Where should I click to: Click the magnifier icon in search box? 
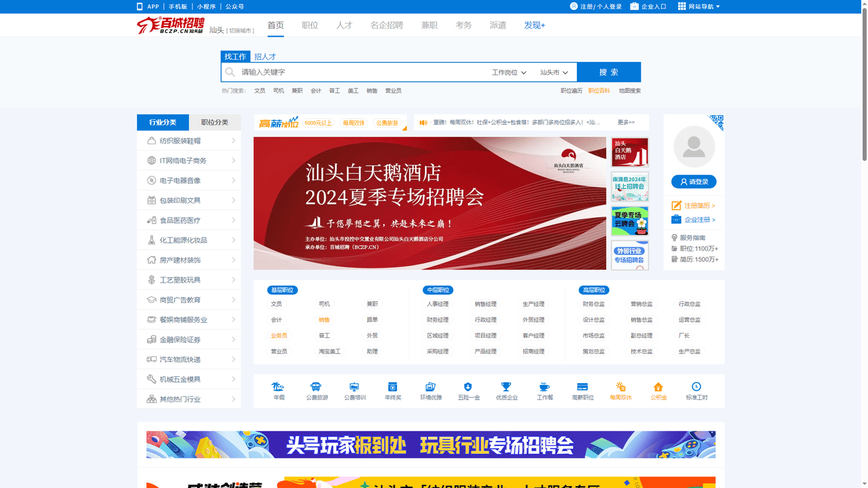point(230,72)
